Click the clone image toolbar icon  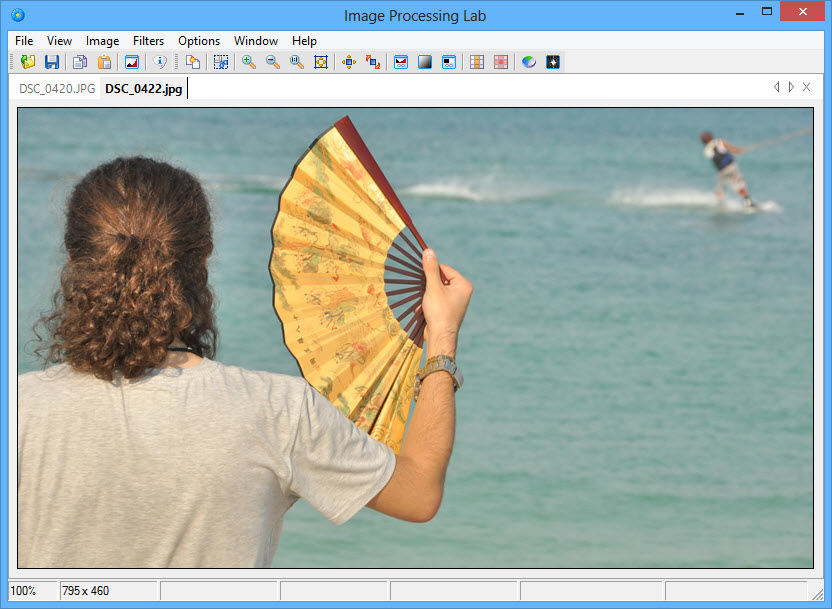pos(193,62)
